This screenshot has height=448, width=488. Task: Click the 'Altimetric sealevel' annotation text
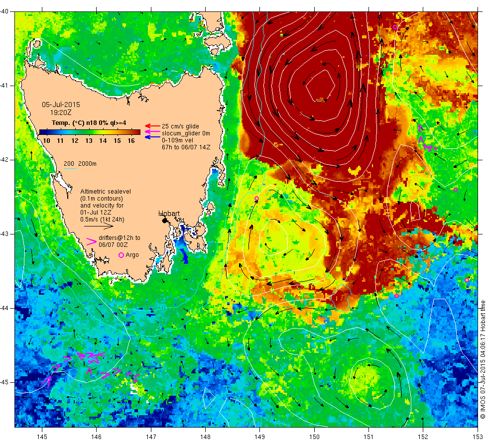click(106, 192)
